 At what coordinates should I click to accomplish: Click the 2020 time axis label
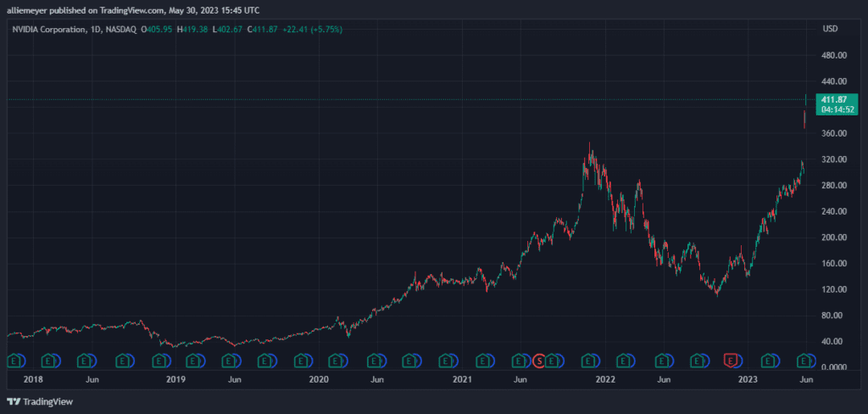tap(319, 380)
